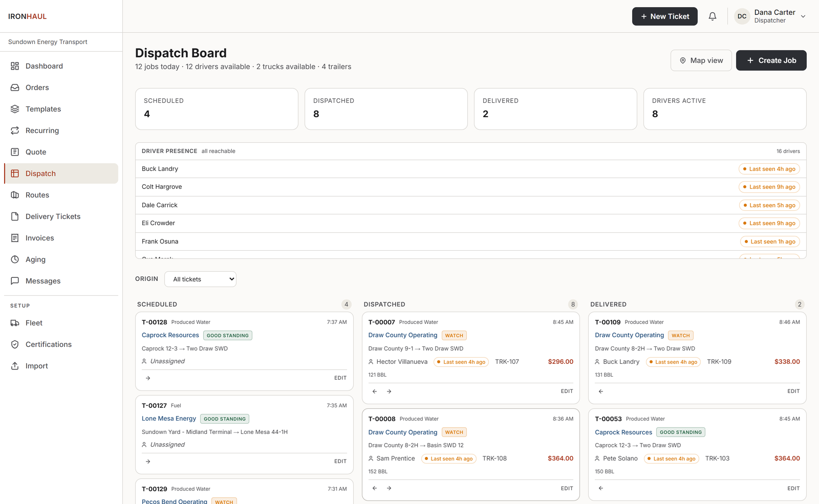Viewport: 819px width, 504px height.
Task: Select the Scheduled summary card
Action: click(x=217, y=109)
